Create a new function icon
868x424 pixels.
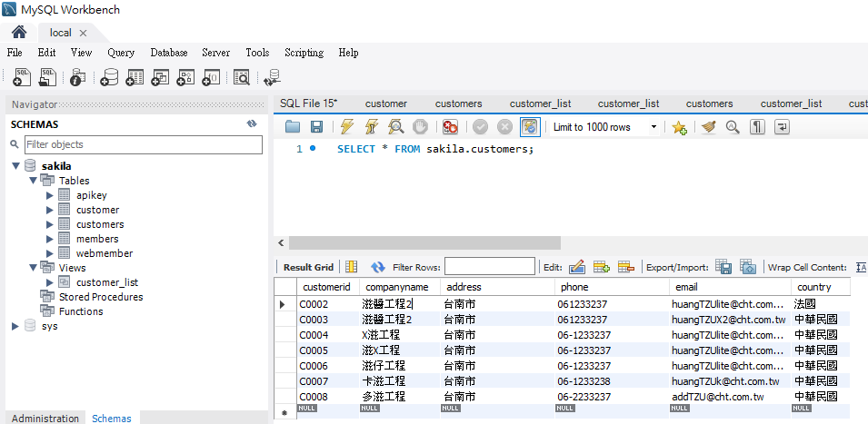pyautogui.click(x=212, y=78)
